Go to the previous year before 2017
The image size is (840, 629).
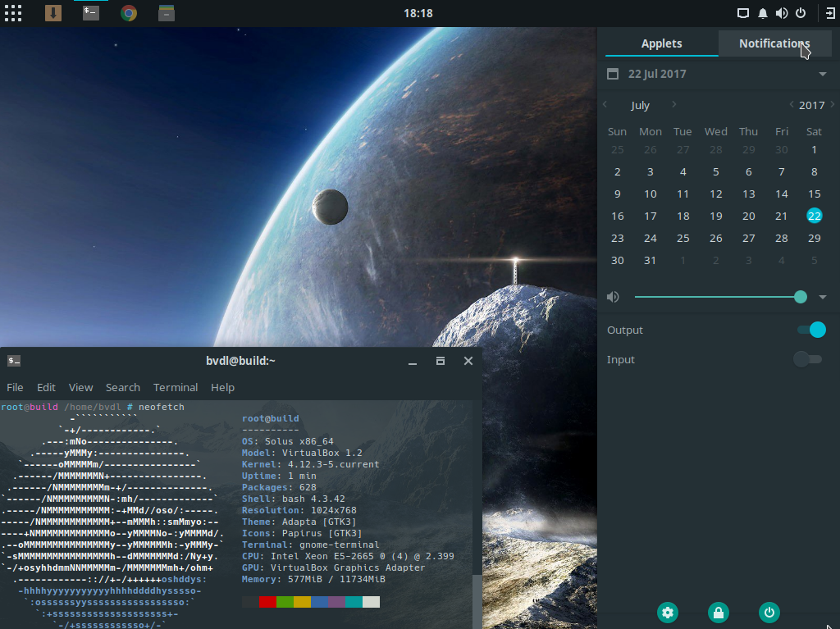(x=792, y=104)
